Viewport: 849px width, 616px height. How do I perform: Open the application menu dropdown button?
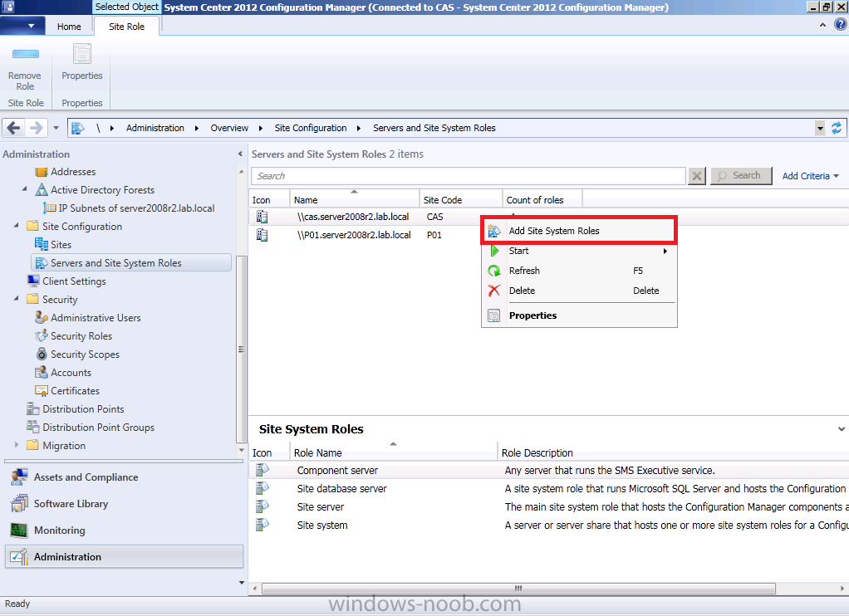[x=22, y=26]
